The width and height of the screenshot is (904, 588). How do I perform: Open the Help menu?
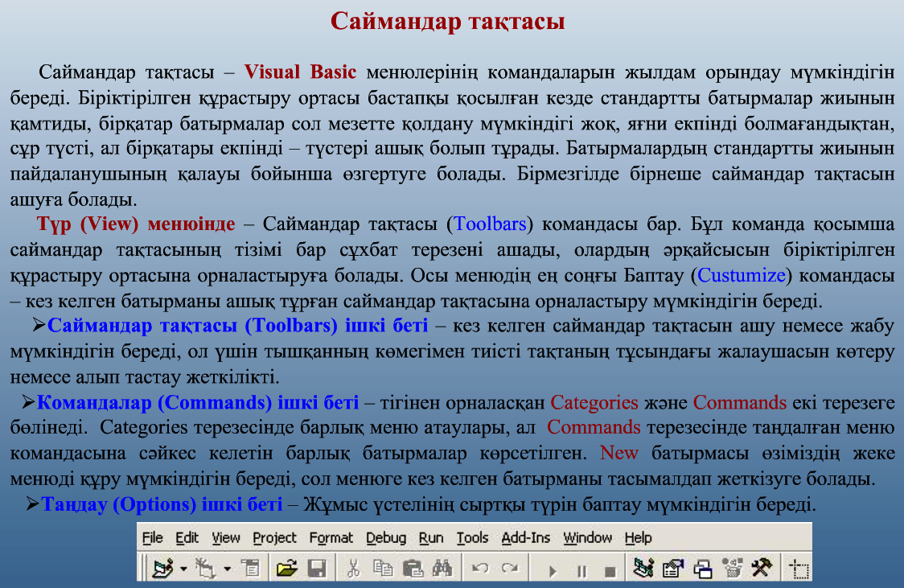tap(638, 538)
